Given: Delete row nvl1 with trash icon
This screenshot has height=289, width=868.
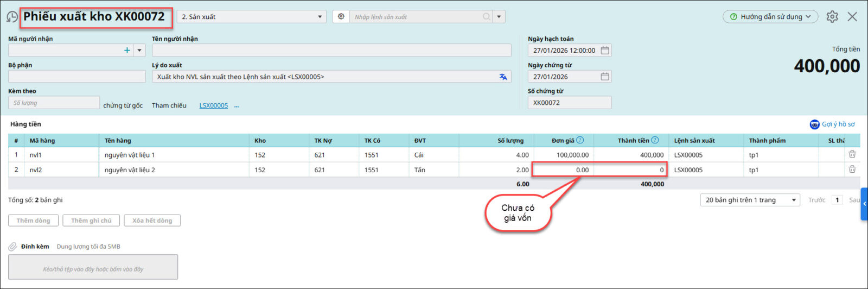Looking at the screenshot, I should [852, 155].
